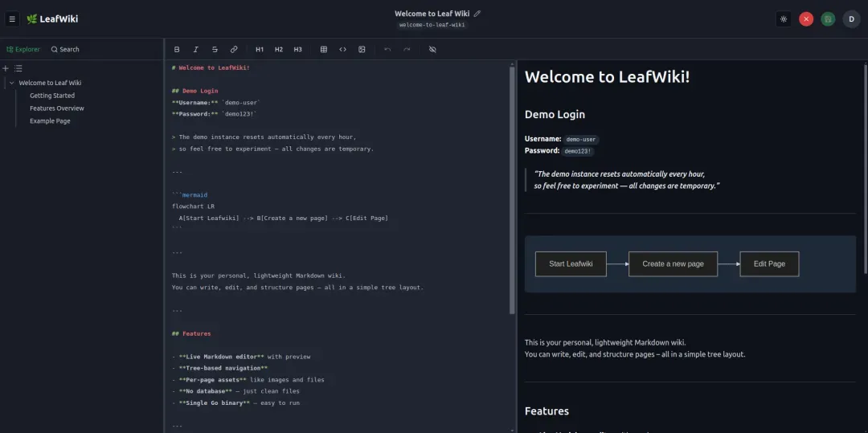Screen dimensions: 868x433
Task: Toggle preview visibility with the crossed-eye icon
Action: pyautogui.click(x=433, y=49)
